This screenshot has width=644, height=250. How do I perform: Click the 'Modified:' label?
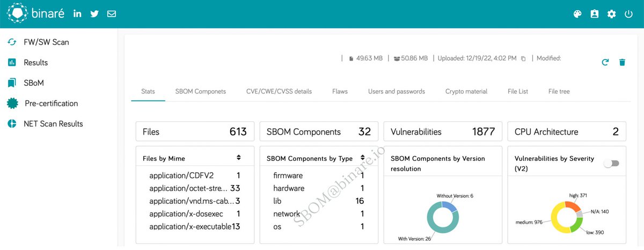pyautogui.click(x=548, y=58)
